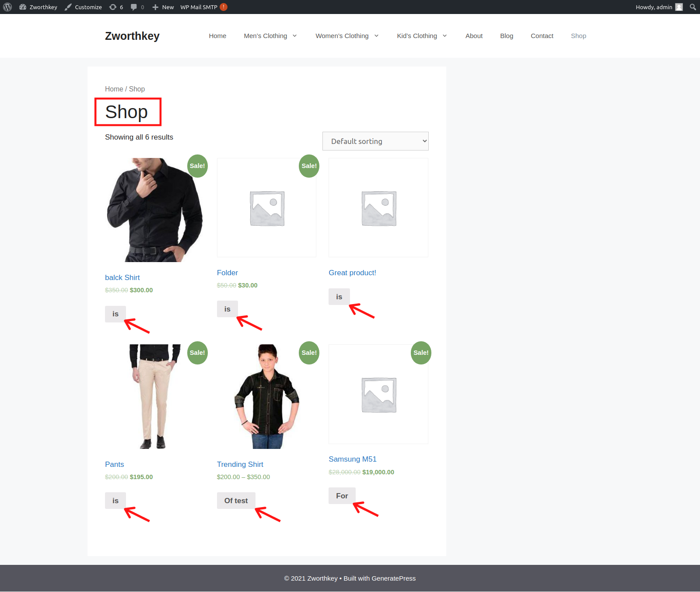The height and width of the screenshot is (592, 700).
Task: Click the Sale! badge on Pants
Action: tap(197, 353)
